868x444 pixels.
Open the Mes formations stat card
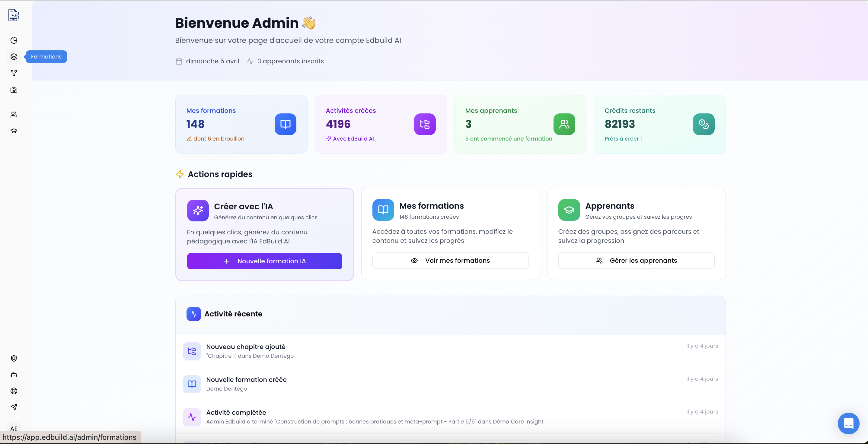[241, 124]
